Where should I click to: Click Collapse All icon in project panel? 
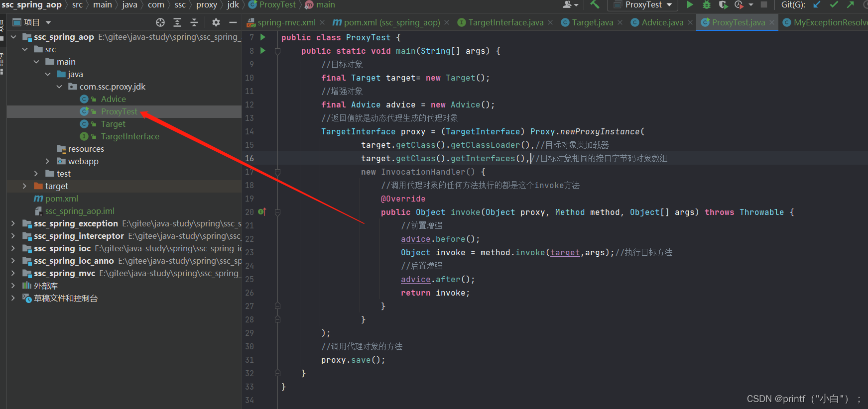click(194, 22)
